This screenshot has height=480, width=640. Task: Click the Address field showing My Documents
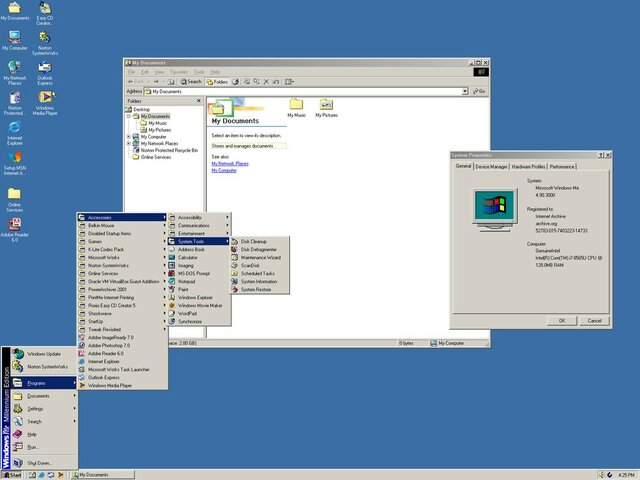(x=306, y=91)
